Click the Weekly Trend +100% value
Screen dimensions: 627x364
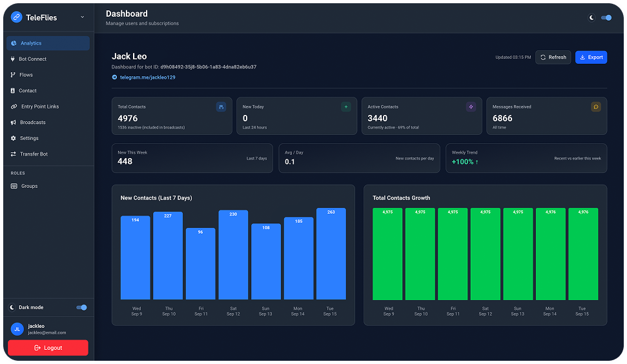465,162
